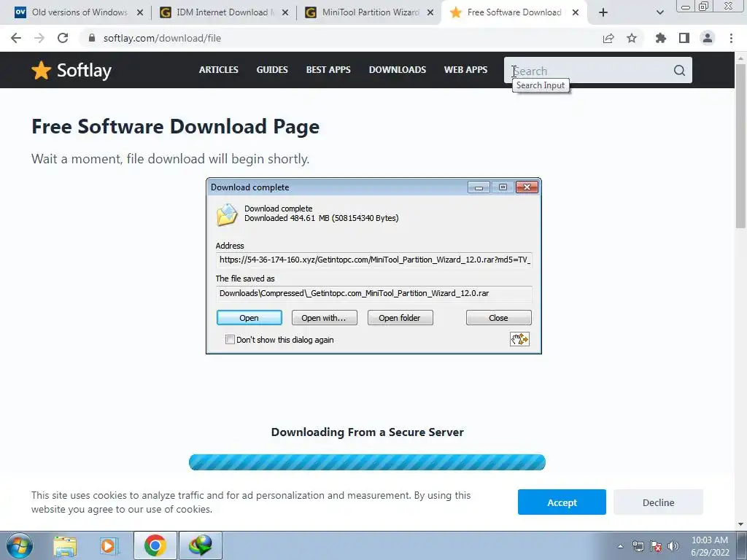Open the ARTICLES menu
This screenshot has height=560, width=747.
219,69
